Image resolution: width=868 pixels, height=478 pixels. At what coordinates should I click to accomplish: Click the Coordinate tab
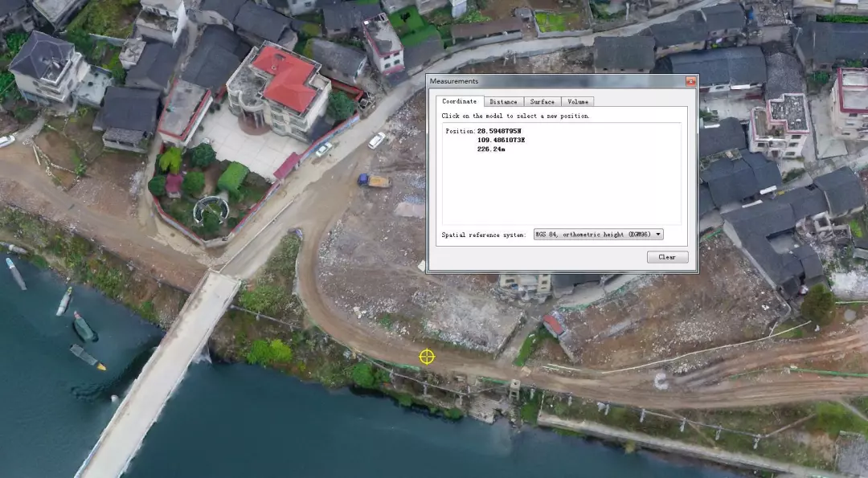tap(460, 101)
